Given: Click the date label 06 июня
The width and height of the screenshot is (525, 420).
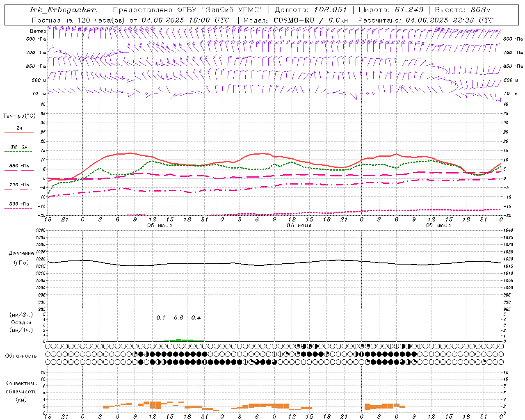Looking at the screenshot, I should point(299,226).
